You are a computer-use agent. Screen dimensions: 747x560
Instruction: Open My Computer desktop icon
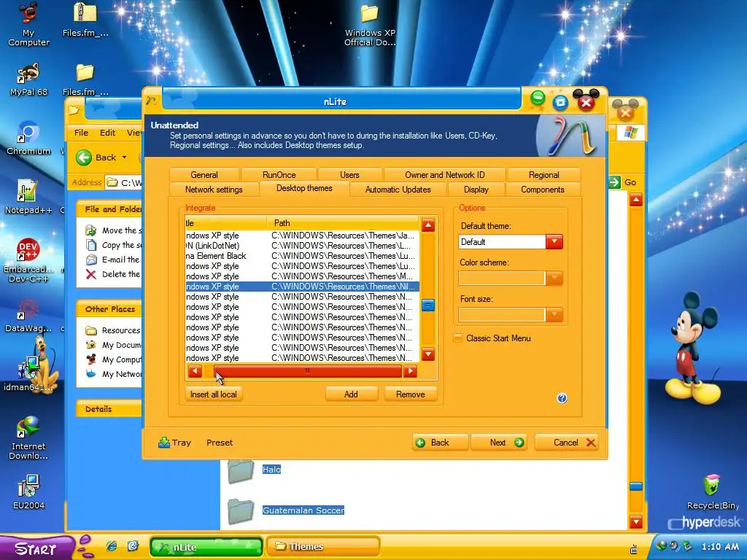28,24
